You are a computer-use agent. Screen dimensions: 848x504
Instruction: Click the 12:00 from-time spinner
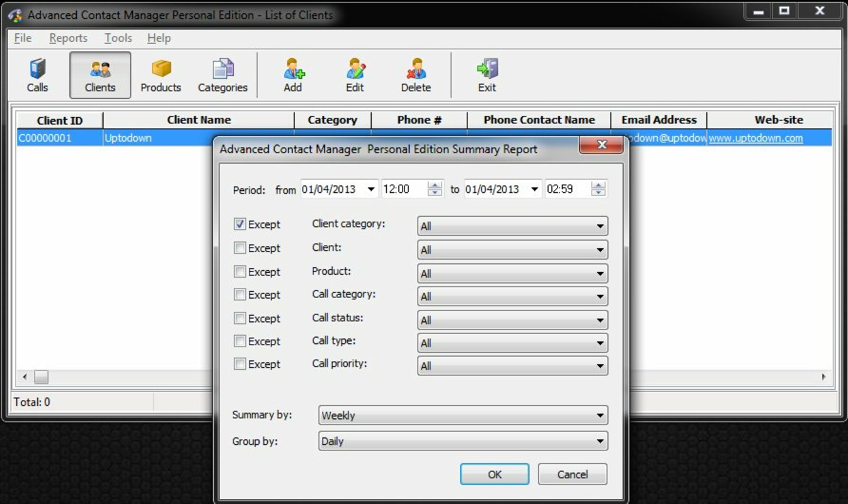(435, 189)
